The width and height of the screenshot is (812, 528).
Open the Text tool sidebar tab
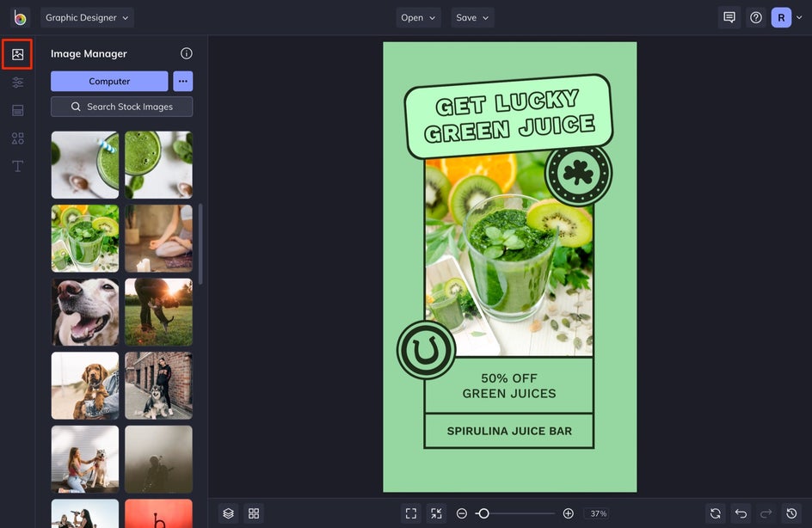click(x=17, y=166)
